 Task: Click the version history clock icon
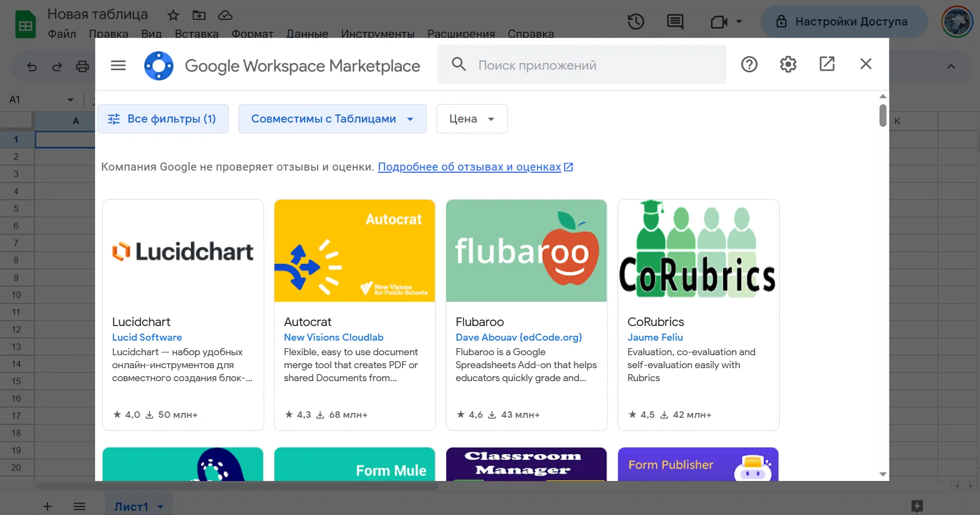pyautogui.click(x=635, y=22)
